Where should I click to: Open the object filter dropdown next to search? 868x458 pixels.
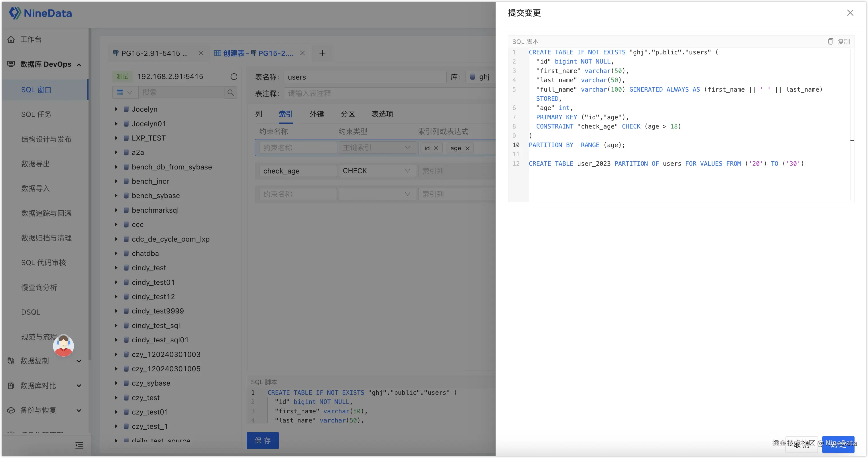point(124,92)
